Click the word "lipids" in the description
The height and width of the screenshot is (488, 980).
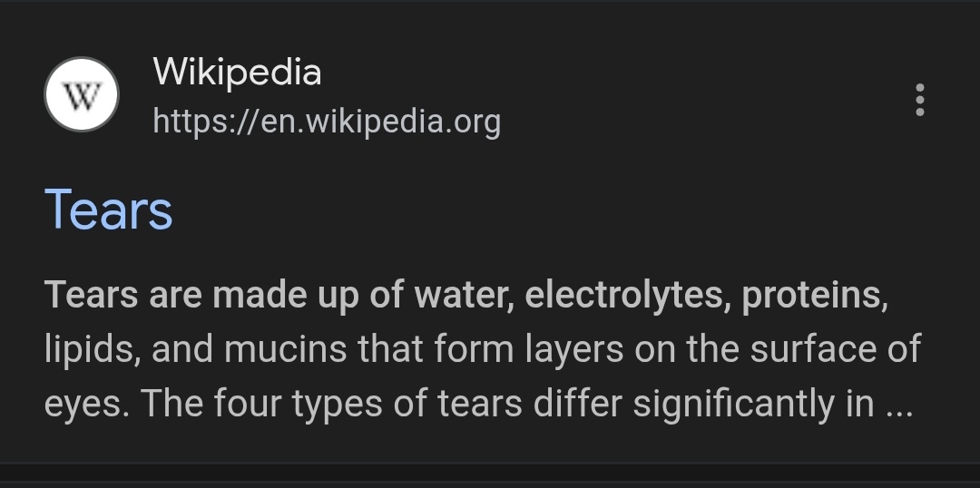87,349
